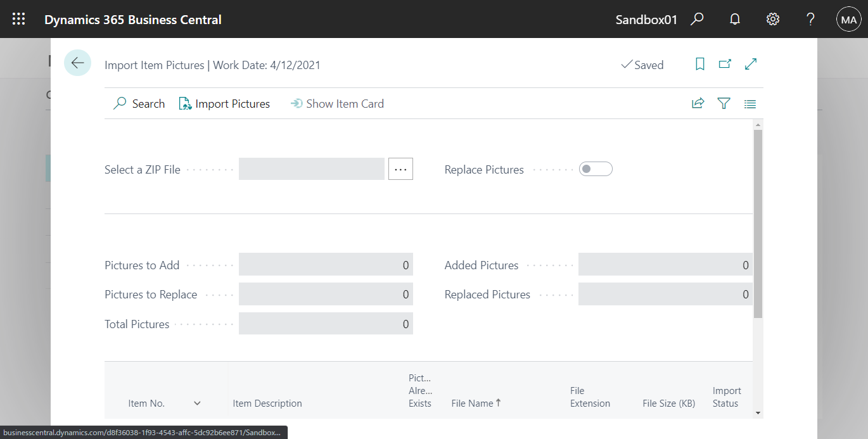Open the Microsoft 365 app launcher
Screen dimensions: 868x439
pyautogui.click(x=18, y=18)
